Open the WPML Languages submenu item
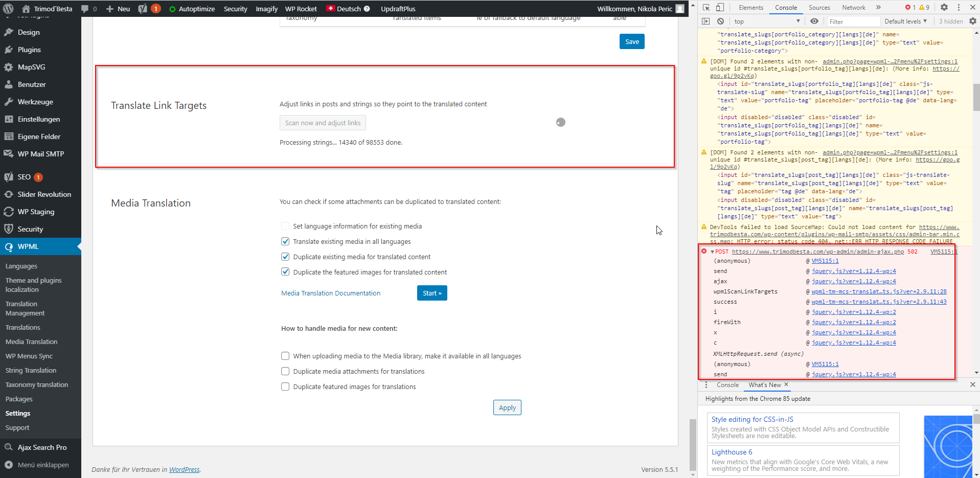The width and height of the screenshot is (980, 478). 21,266
